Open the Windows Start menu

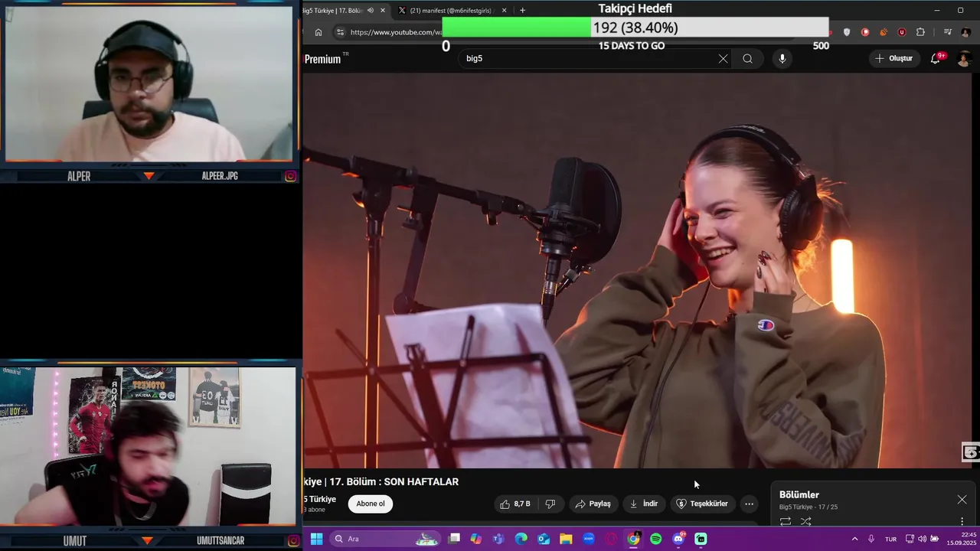coord(316,539)
